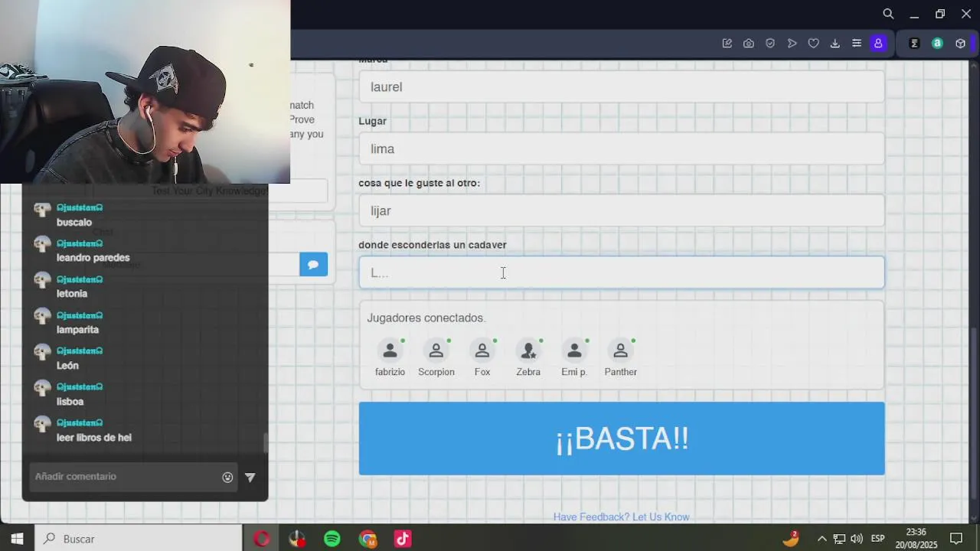Click the Lugar field containing 'lima'
Screen dimensions: 980x551
pos(622,148)
